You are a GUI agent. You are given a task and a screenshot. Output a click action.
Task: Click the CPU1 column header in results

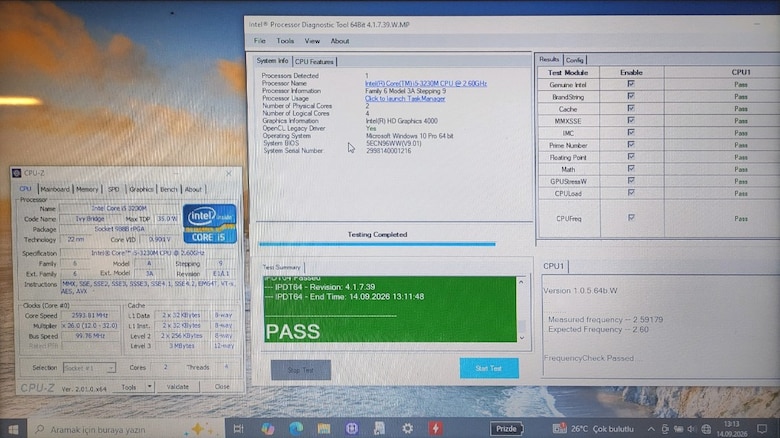[741, 72]
